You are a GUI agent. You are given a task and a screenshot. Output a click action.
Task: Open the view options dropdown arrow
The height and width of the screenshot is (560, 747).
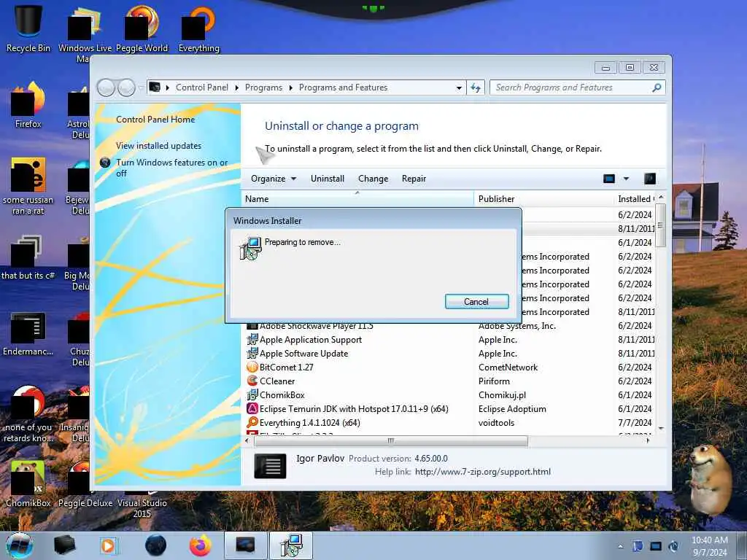(x=626, y=179)
